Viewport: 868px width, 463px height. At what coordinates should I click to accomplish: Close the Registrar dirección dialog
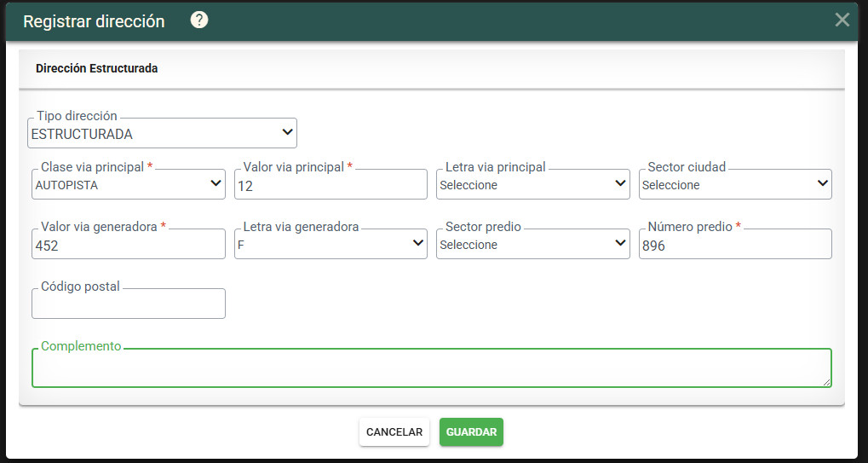[842, 20]
